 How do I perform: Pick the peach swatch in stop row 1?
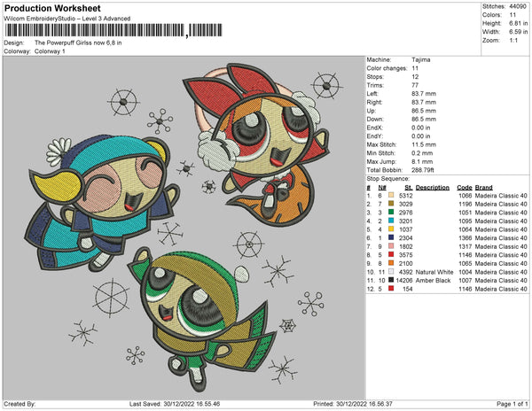coord(391,195)
